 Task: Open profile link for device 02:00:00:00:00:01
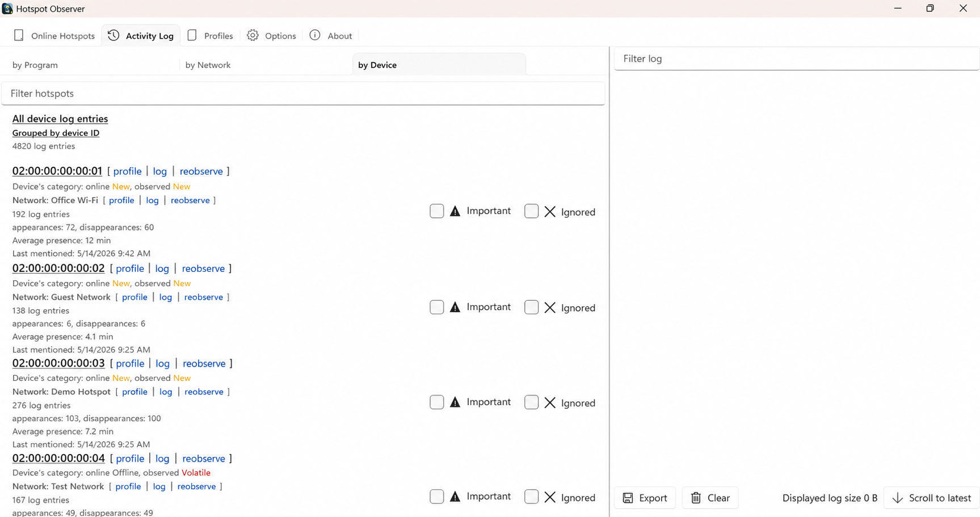click(128, 171)
